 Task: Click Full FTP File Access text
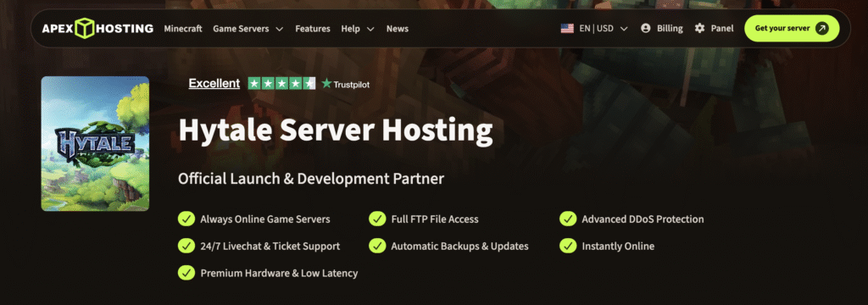[435, 219]
